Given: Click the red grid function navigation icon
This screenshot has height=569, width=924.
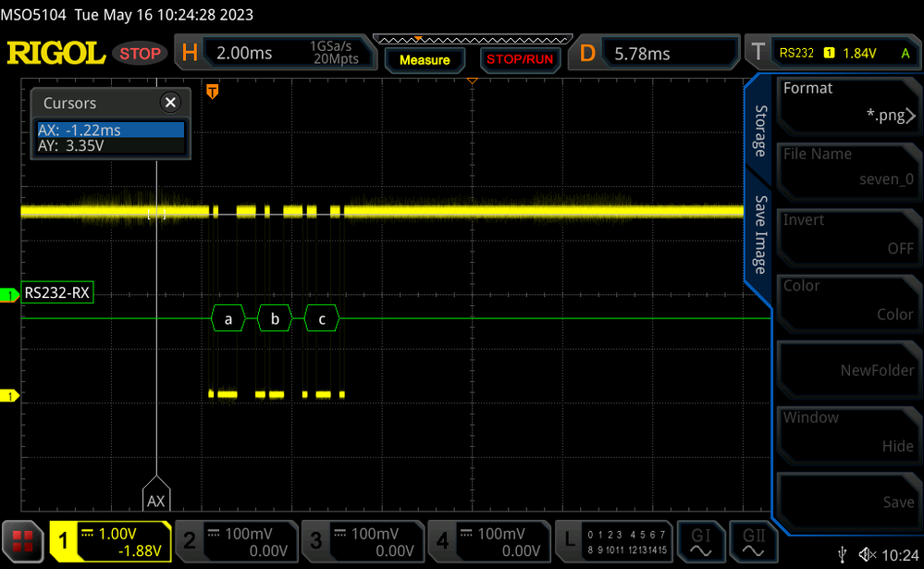Looking at the screenshot, I should coord(22,541).
